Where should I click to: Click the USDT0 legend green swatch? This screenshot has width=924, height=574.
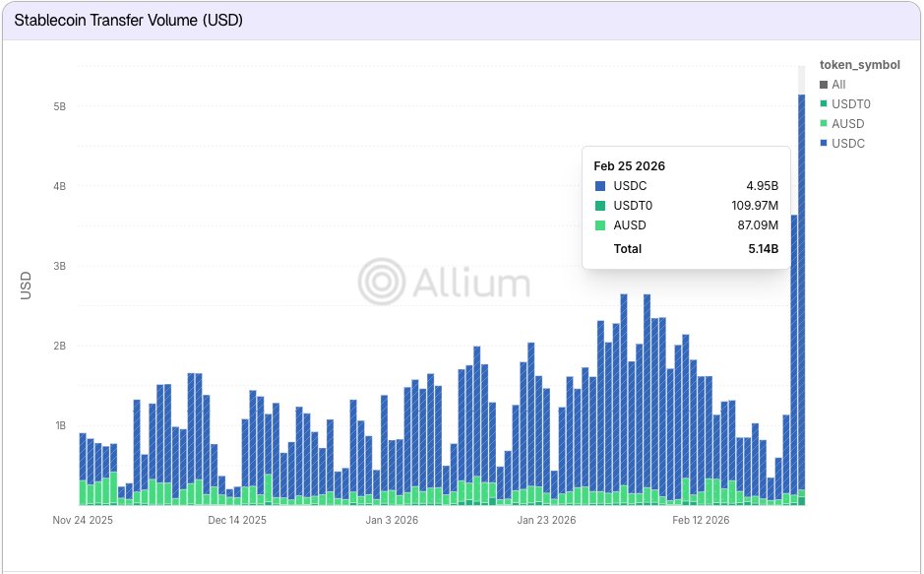[824, 103]
